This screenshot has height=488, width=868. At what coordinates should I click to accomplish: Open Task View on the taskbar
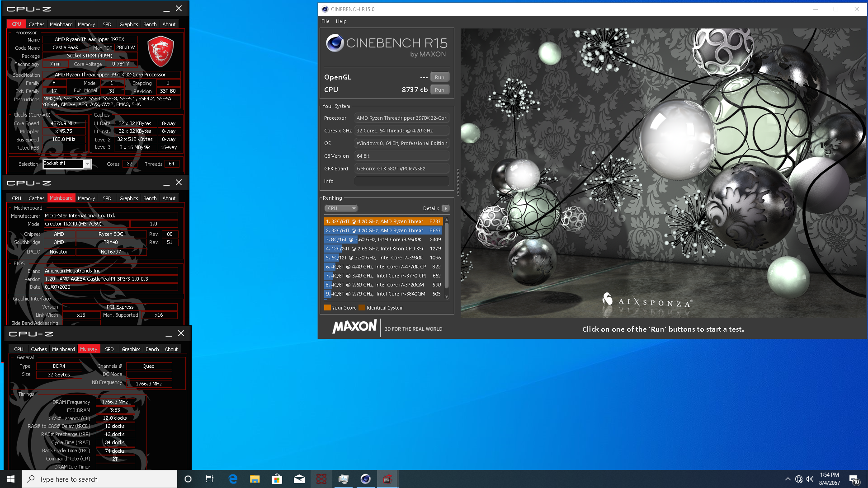210,479
